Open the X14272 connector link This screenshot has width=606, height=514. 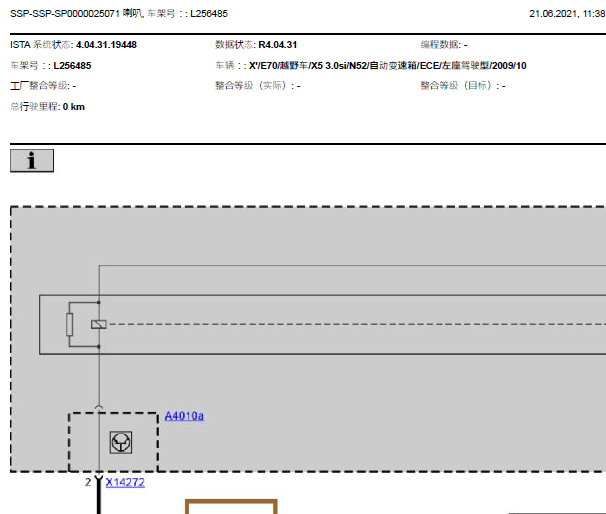(x=125, y=482)
